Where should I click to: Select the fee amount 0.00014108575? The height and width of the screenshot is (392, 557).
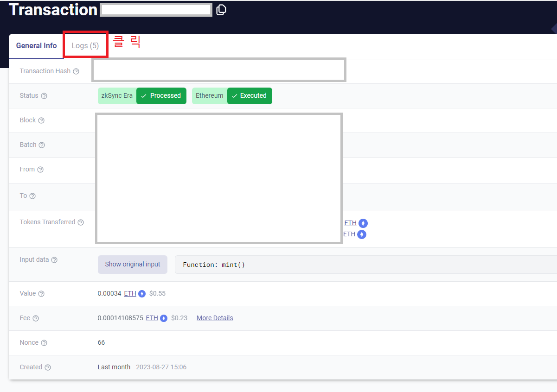(121, 318)
